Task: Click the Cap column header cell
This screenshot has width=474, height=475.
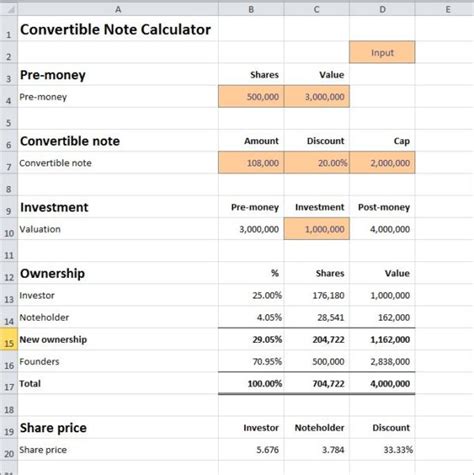Action: (x=382, y=141)
